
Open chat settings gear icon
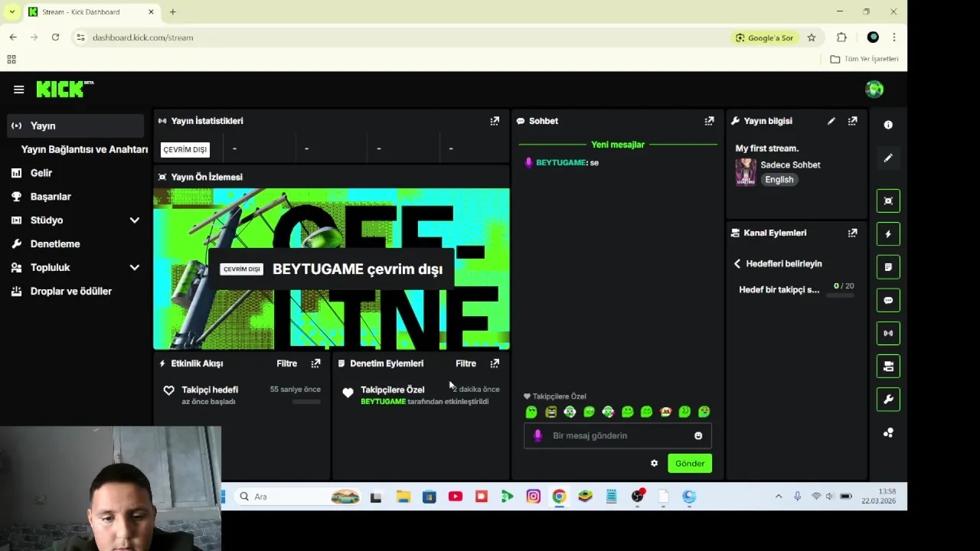(x=654, y=463)
